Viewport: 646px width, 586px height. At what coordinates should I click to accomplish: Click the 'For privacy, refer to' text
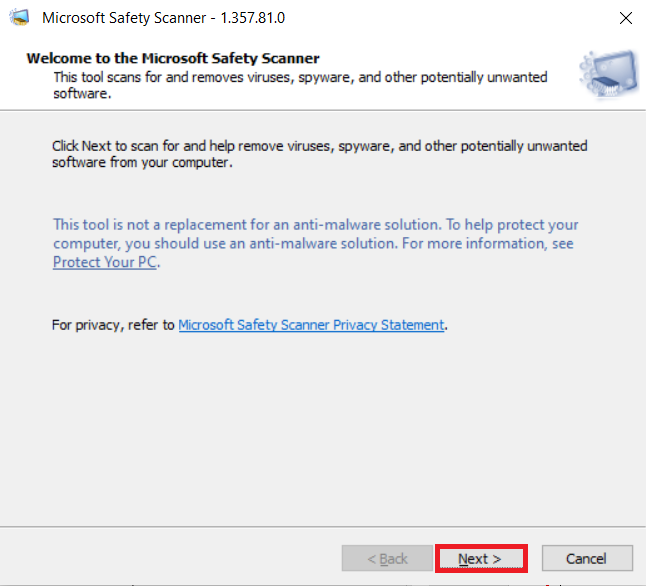pos(113,325)
